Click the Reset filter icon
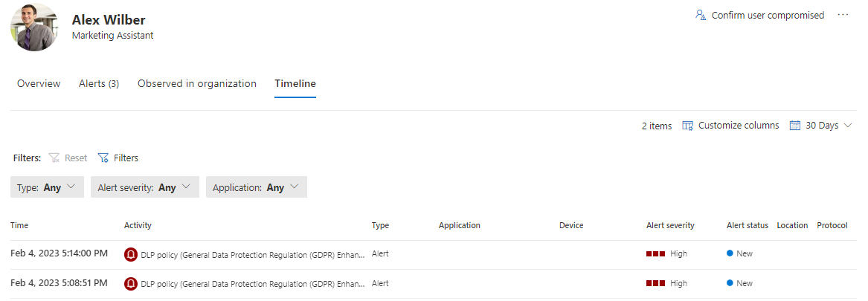868x301 pixels. [54, 158]
